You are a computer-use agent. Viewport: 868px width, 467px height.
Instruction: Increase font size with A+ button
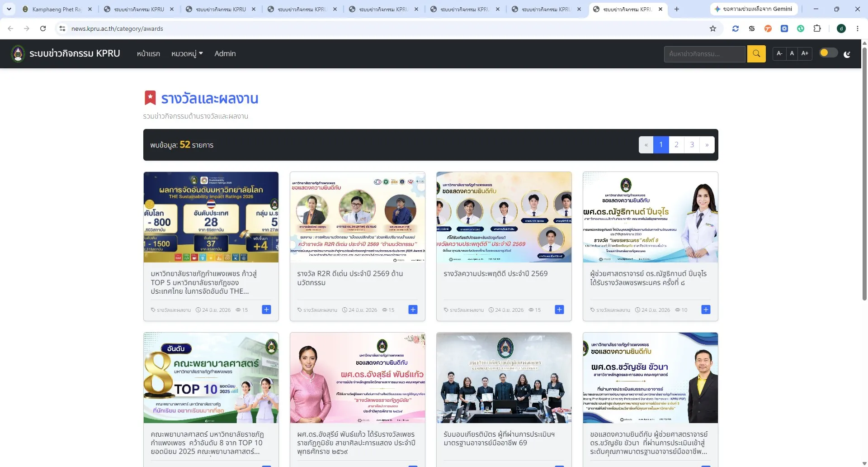pyautogui.click(x=805, y=53)
